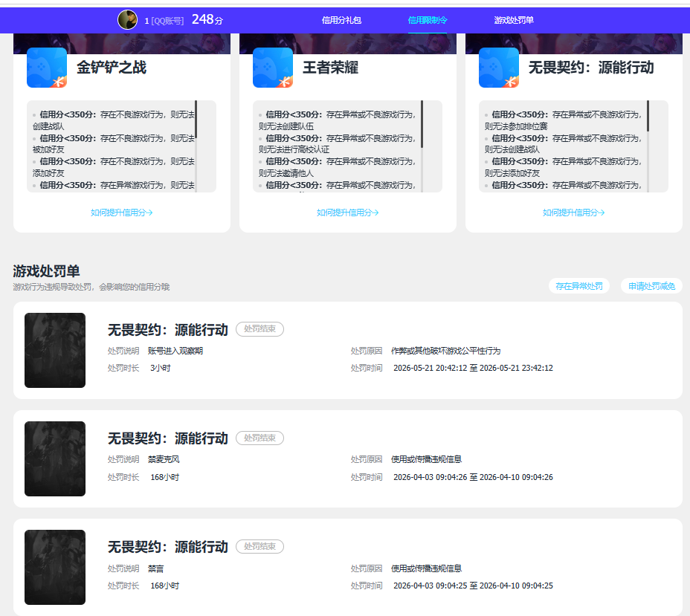Screen dimensions: 690x616
Task: Click the user avatar in the header
Action: pyautogui.click(x=128, y=20)
